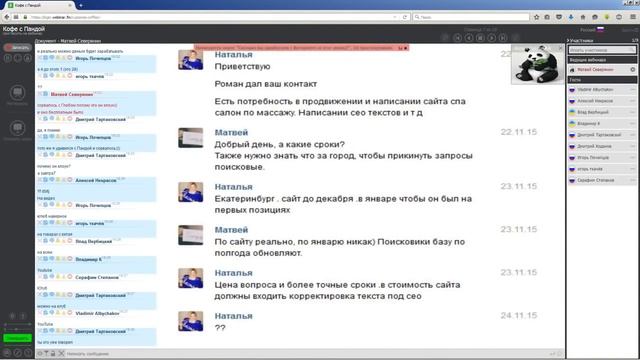Click the panda video thumbnail
Screen dimensions: 640x360
[538, 64]
